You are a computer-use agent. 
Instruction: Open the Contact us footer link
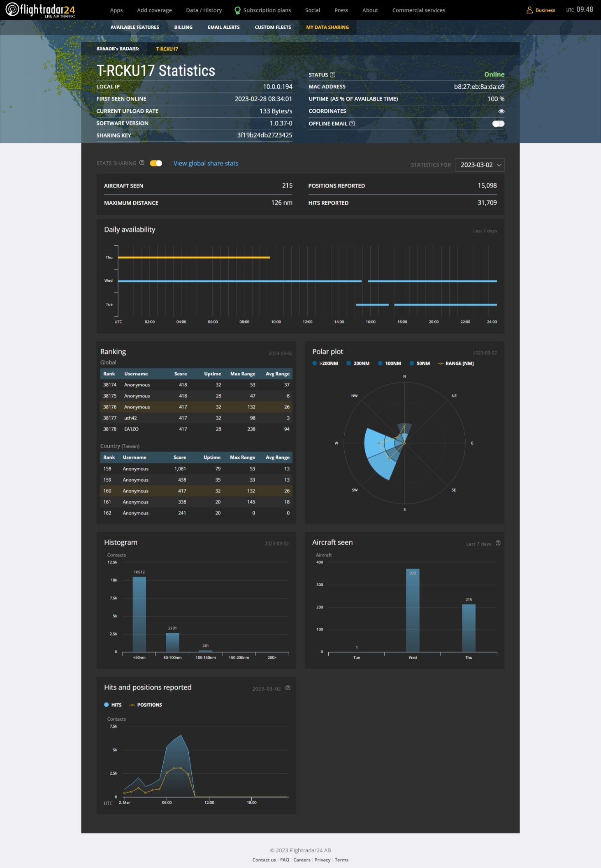click(x=264, y=860)
